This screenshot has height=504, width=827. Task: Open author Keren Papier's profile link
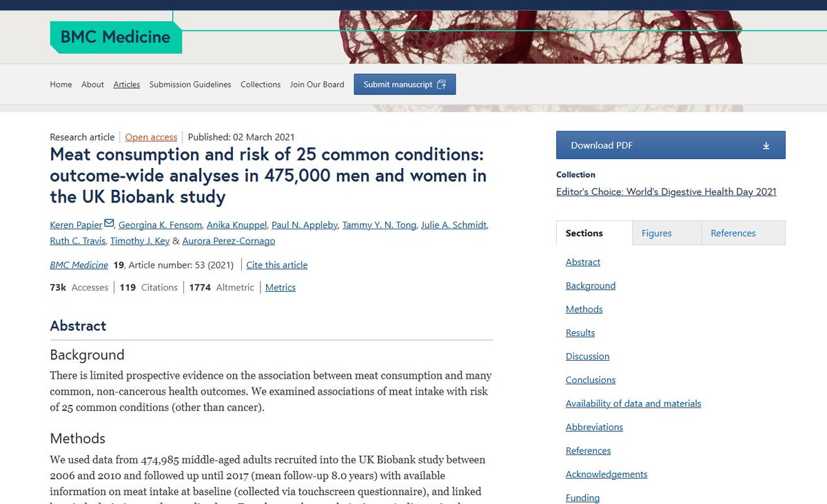pos(76,225)
